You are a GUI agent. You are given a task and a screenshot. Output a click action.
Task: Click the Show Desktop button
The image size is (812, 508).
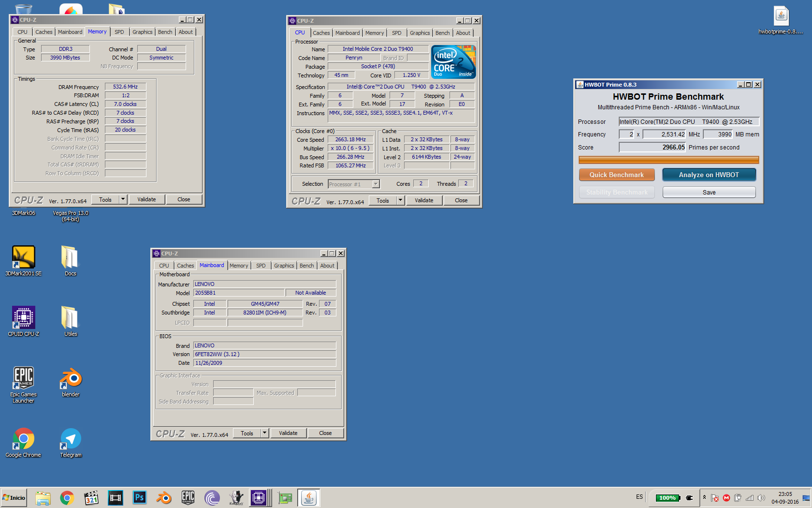[x=806, y=498]
